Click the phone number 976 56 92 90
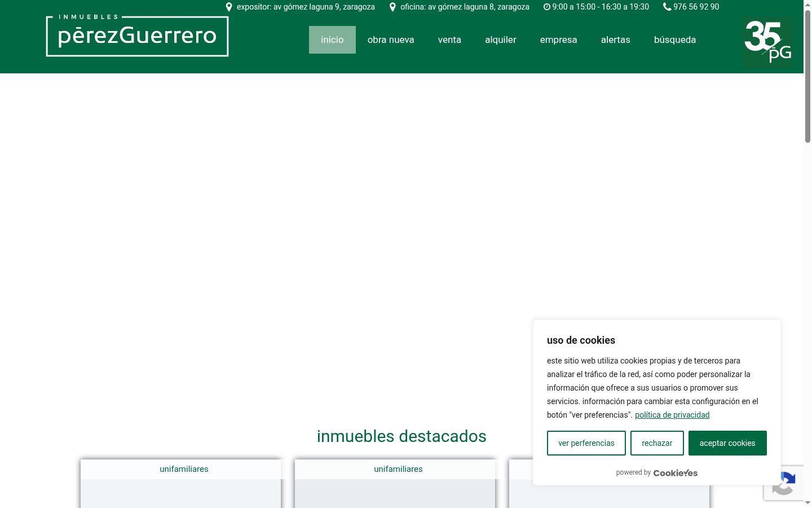Image resolution: width=812 pixels, height=508 pixels. [696, 7]
